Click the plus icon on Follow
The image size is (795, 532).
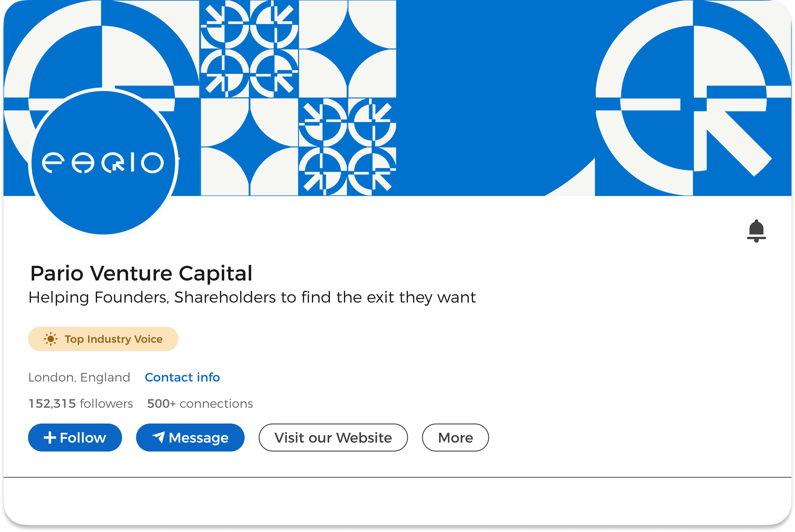[50, 437]
